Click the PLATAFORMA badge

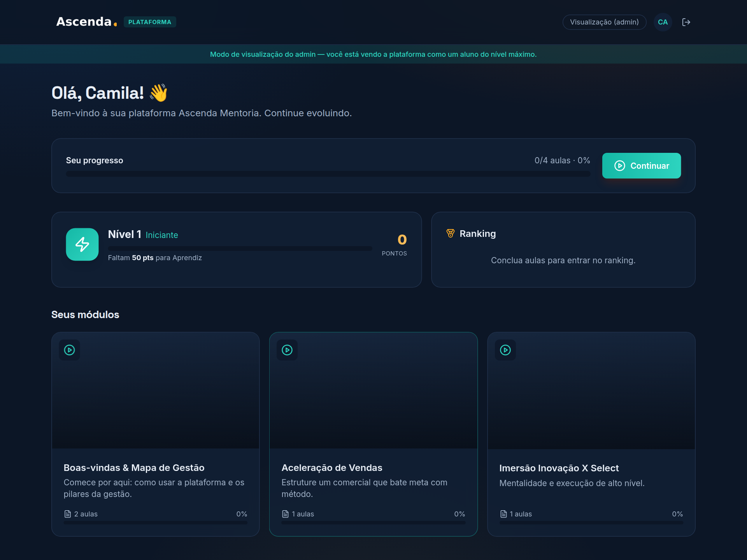coord(150,22)
